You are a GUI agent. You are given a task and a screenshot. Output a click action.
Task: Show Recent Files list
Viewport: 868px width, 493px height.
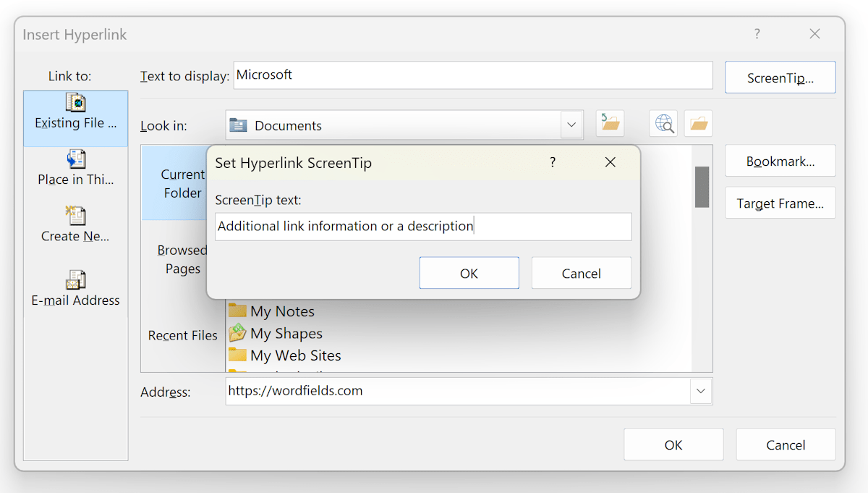pyautogui.click(x=182, y=335)
